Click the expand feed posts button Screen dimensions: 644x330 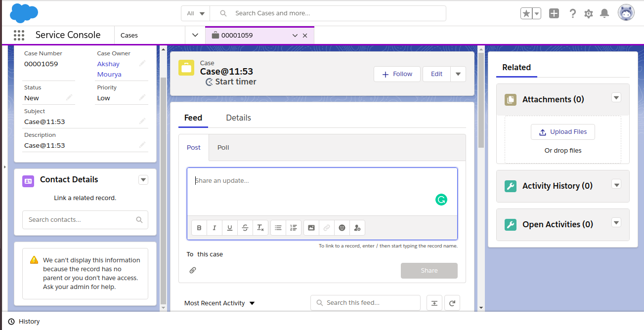coord(434,303)
